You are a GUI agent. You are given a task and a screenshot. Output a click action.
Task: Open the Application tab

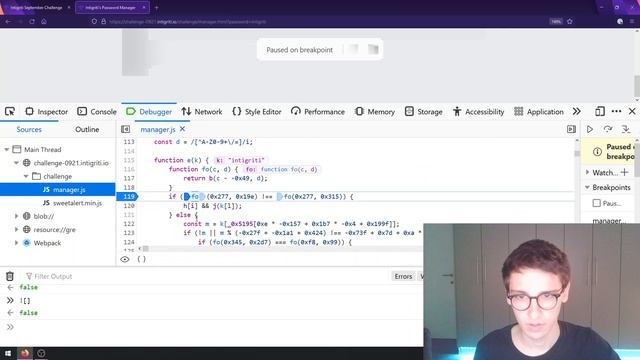click(x=539, y=111)
